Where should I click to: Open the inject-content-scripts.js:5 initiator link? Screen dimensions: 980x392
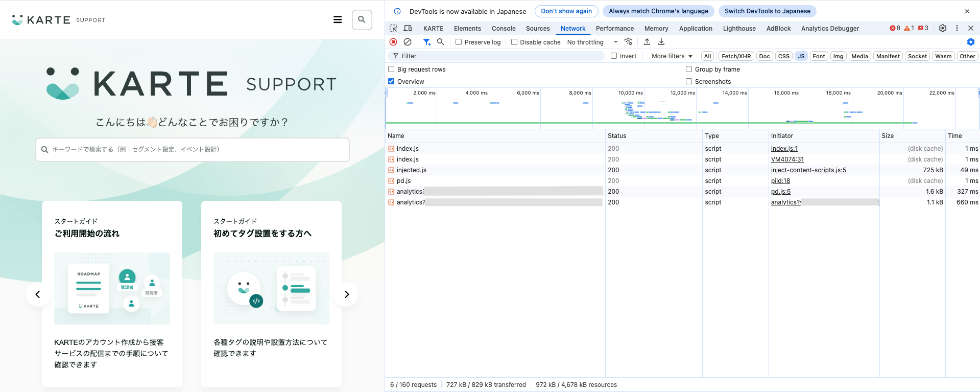pos(808,170)
